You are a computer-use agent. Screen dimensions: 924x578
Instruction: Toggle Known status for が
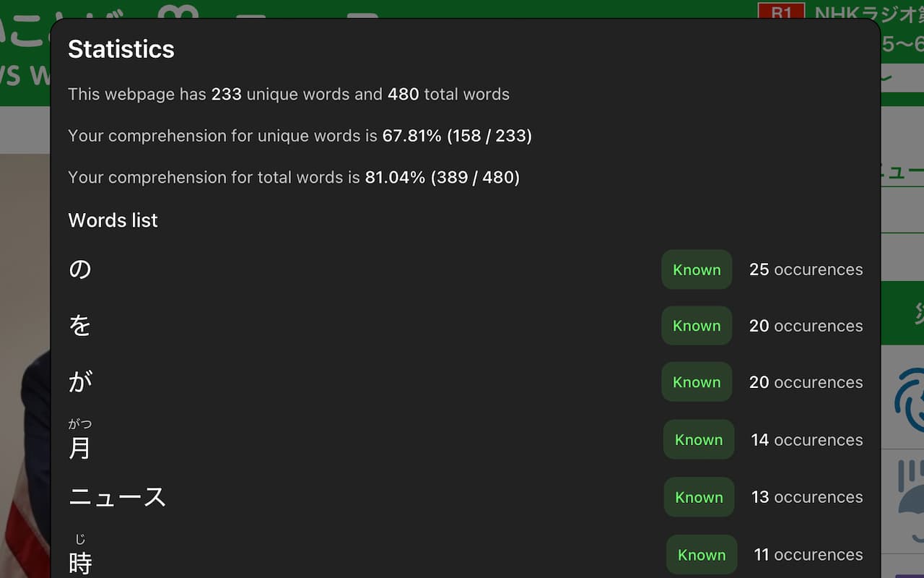[697, 382]
